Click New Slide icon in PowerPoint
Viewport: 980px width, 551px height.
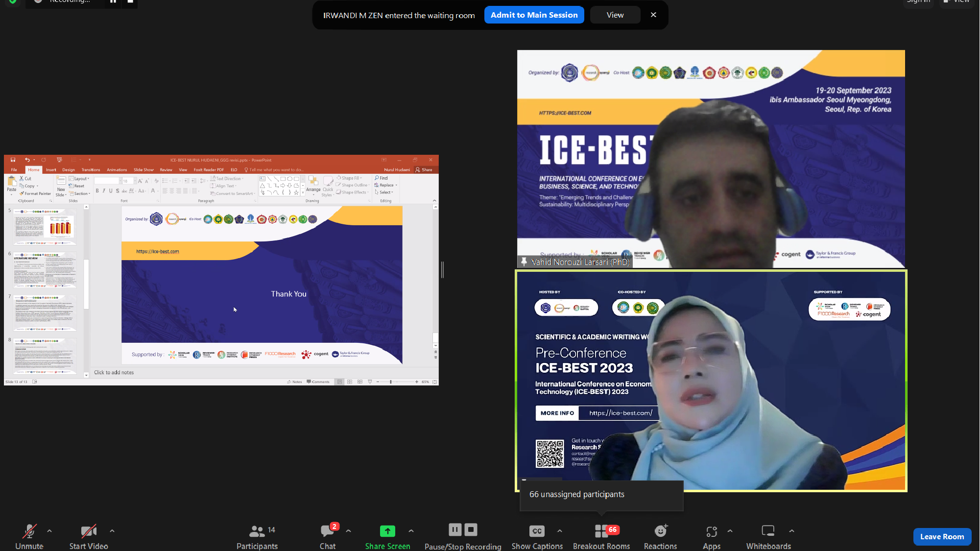(x=61, y=181)
